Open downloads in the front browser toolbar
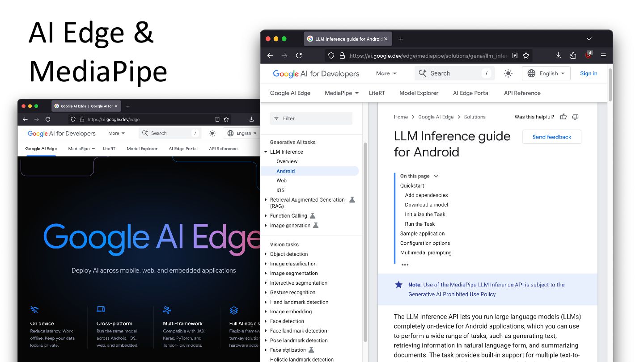Image resolution: width=644 pixels, height=362 pixels. [x=559, y=55]
